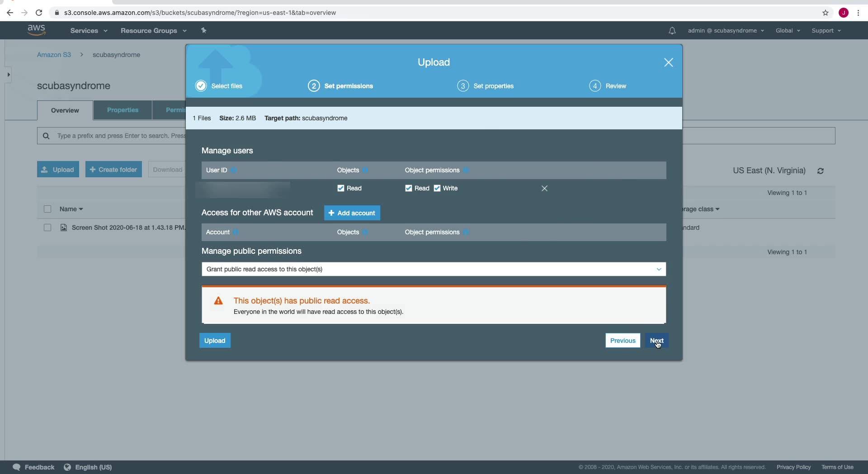The height and width of the screenshot is (474, 868).
Task: Open the Manage public permissions dropdown
Action: click(x=434, y=269)
